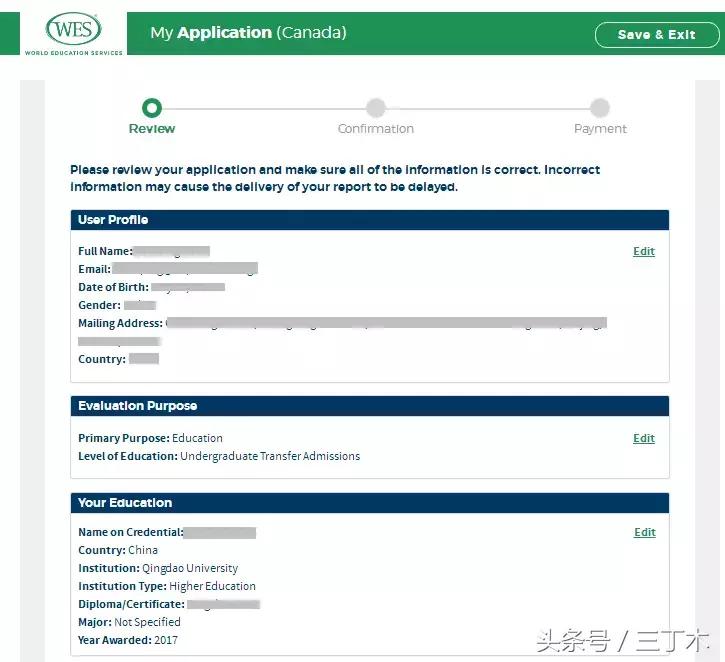Viewport: 725px width, 662px height.
Task: Click 'Institution: Qingdao University' text
Action: (x=158, y=568)
